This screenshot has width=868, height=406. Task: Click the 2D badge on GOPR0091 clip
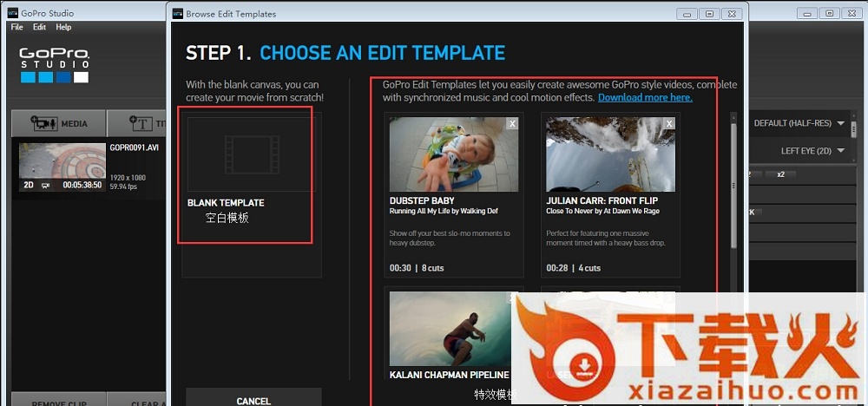29,185
